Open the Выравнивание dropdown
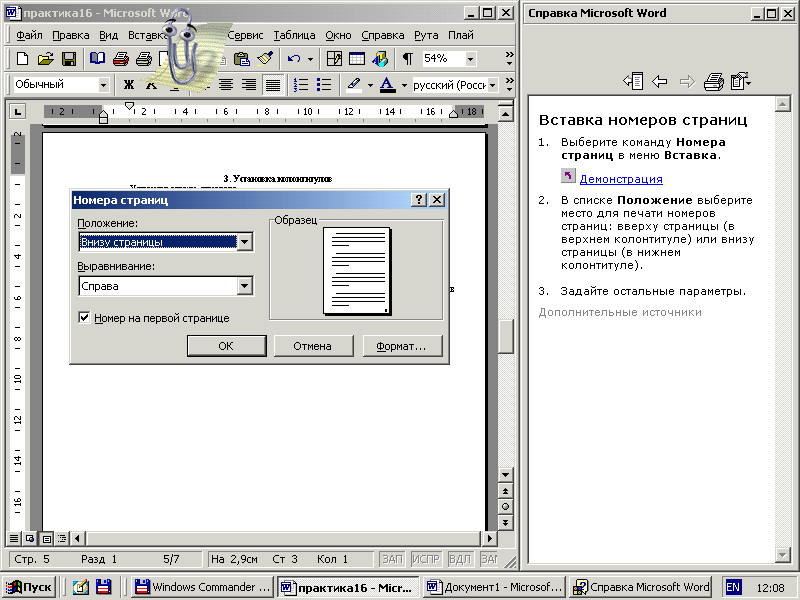The height and width of the screenshot is (600, 800). pyautogui.click(x=245, y=286)
